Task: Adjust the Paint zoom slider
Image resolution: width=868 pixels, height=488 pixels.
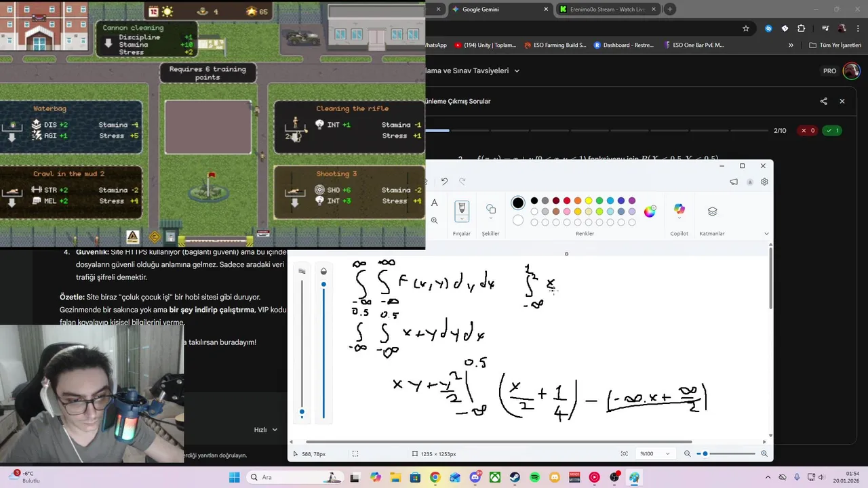Action: click(725, 453)
